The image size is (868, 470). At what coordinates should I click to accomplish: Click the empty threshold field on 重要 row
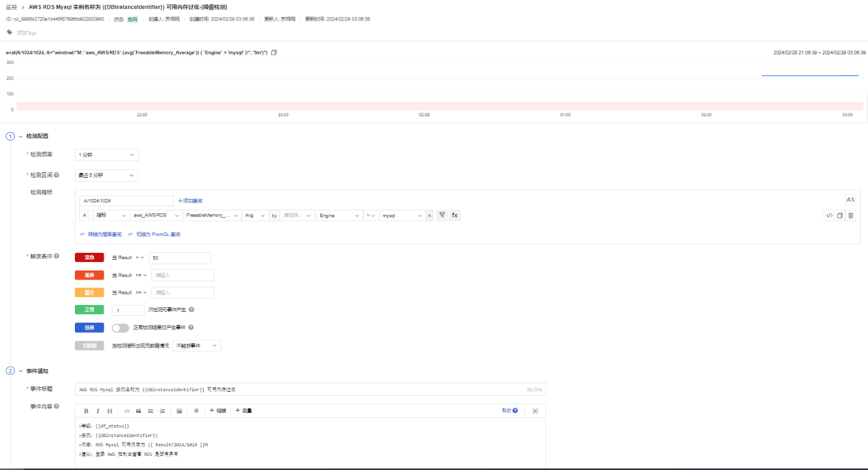(x=182, y=276)
